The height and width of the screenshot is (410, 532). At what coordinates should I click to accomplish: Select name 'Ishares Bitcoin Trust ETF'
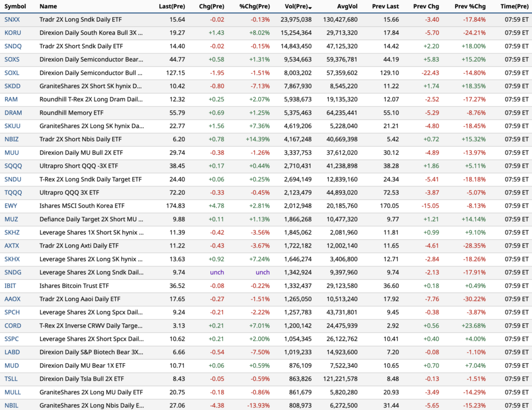pos(74,285)
